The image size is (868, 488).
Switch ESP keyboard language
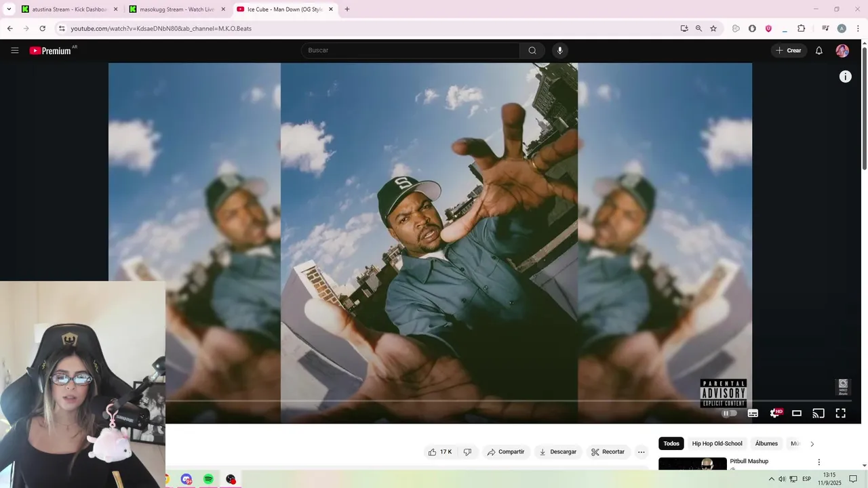[x=807, y=479]
